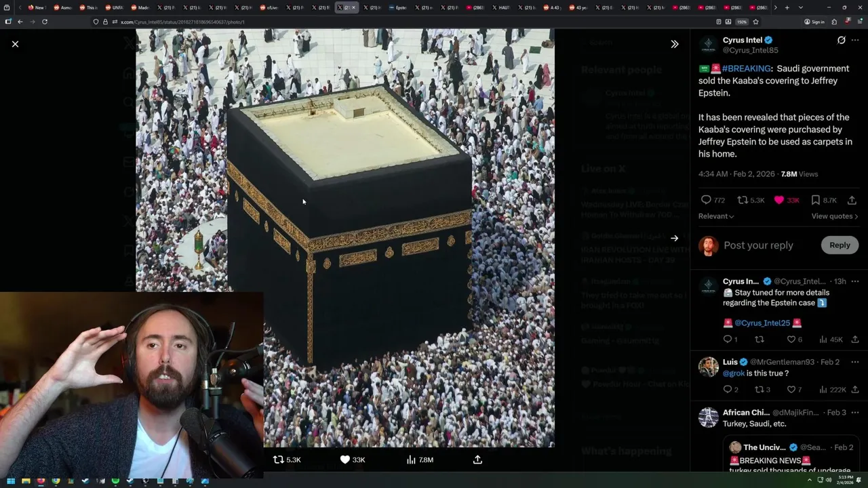Screen dimensions: 868x488
Task: Click the Cyrus Intel avatar on the main post
Action: [x=709, y=45]
